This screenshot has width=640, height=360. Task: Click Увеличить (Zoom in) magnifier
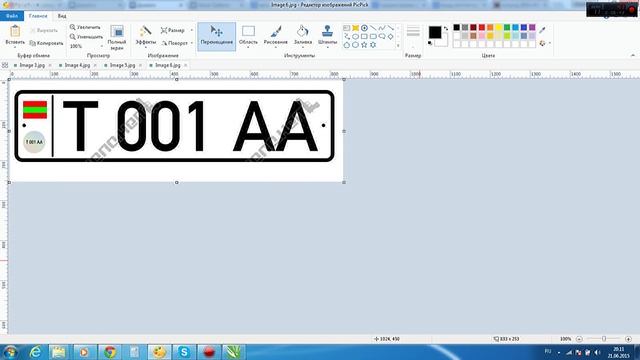point(85,27)
